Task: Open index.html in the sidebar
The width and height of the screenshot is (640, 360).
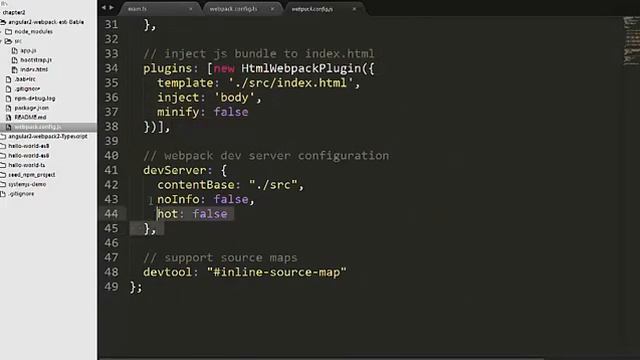Action: (34, 70)
